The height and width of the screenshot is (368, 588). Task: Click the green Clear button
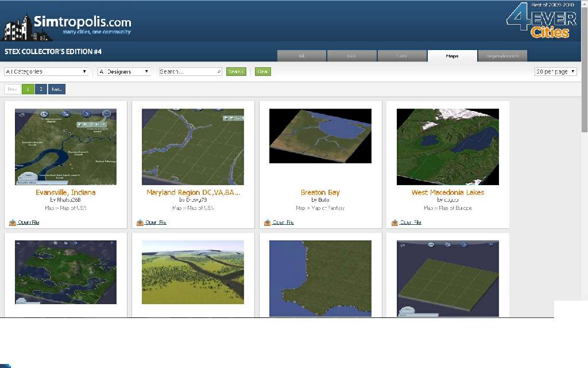263,71
